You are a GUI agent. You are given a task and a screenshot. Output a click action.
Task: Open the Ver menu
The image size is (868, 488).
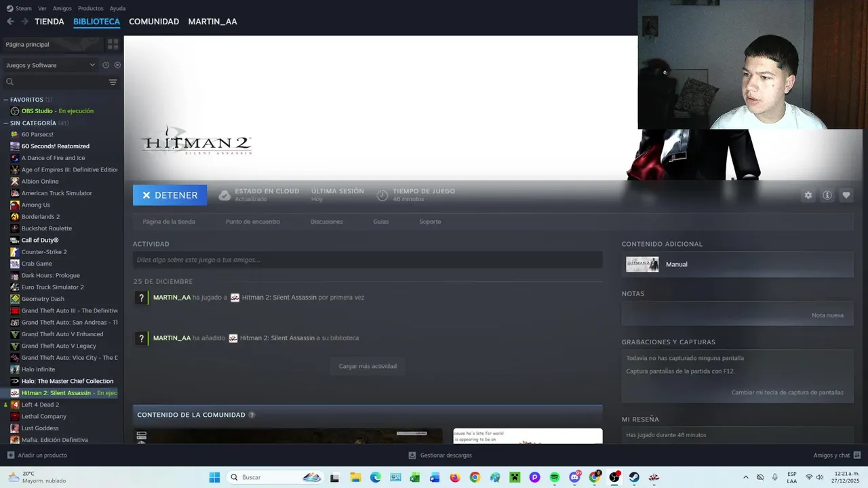[x=42, y=8]
